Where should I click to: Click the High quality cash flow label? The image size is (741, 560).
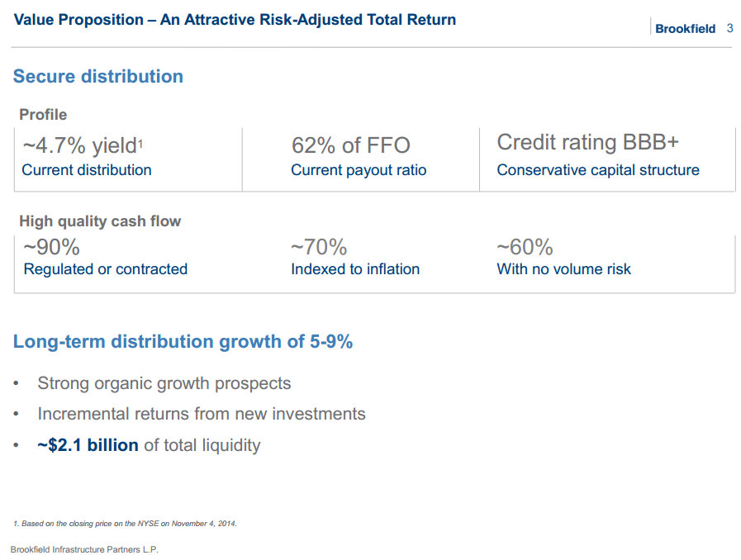[x=100, y=221]
